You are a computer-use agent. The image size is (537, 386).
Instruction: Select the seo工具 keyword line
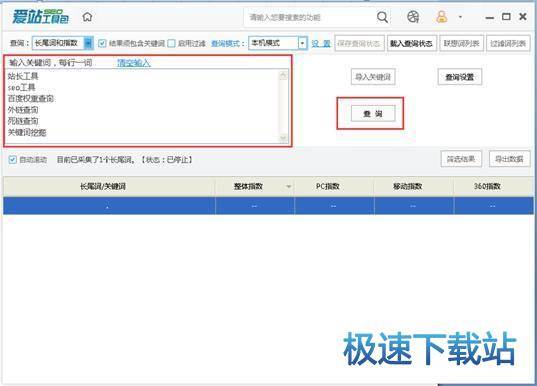[21, 88]
